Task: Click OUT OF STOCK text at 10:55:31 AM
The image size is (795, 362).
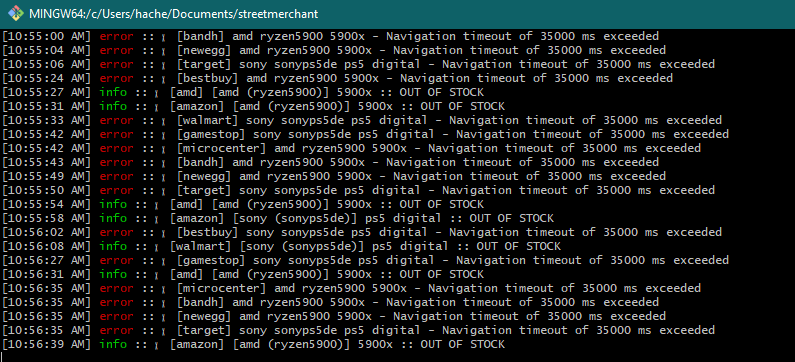Action: pyautogui.click(x=463, y=106)
